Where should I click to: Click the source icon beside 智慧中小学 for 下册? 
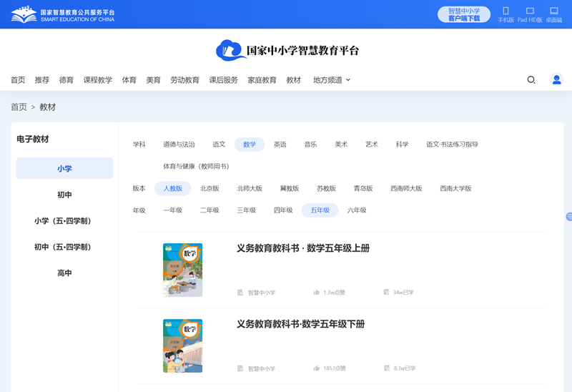click(240, 368)
